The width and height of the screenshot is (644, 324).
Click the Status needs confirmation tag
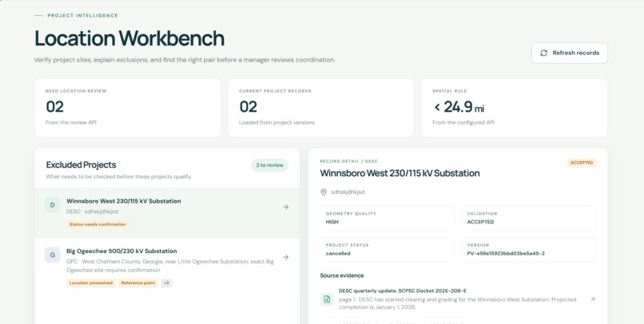tap(97, 224)
